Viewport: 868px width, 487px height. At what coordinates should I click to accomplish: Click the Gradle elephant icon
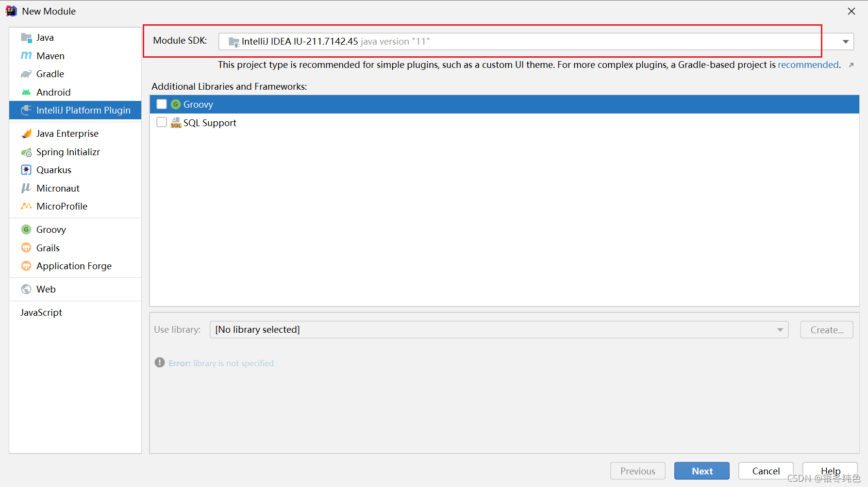(26, 74)
